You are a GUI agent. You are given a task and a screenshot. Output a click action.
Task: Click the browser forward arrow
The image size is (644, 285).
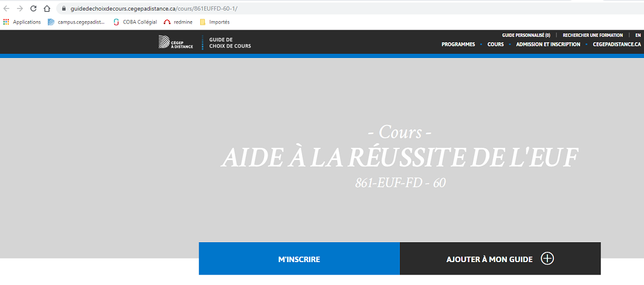[20, 9]
